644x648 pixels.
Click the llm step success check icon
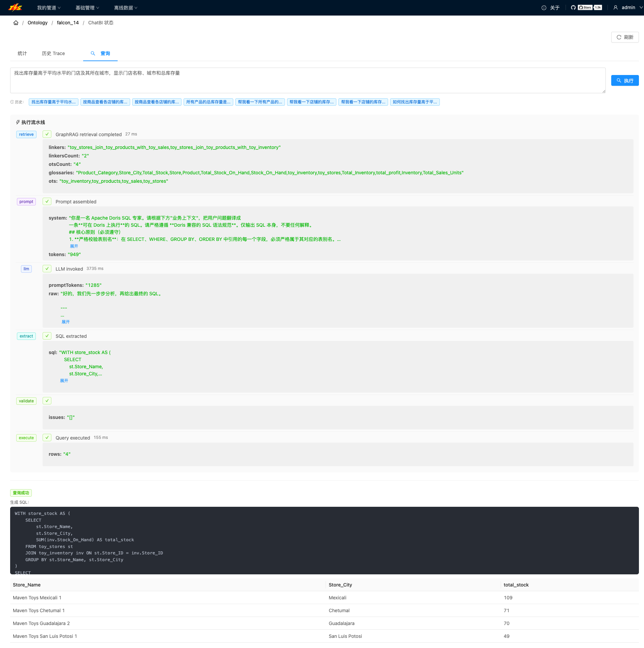47,269
